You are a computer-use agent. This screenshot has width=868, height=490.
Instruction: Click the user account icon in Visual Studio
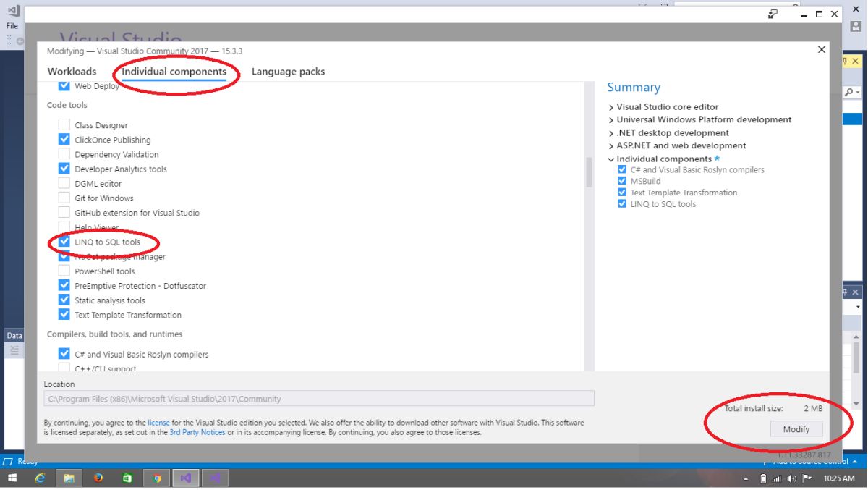click(856, 25)
